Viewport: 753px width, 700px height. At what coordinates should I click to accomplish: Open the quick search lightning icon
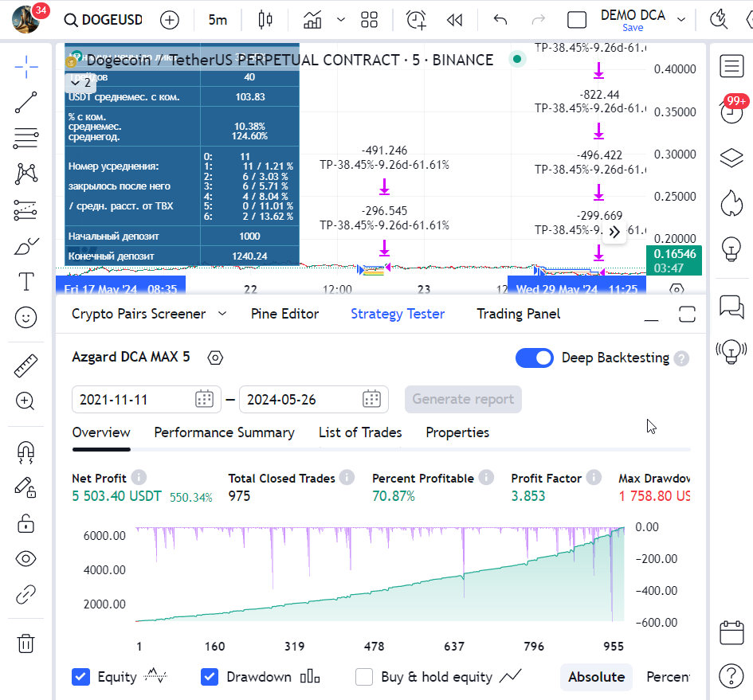(719, 20)
